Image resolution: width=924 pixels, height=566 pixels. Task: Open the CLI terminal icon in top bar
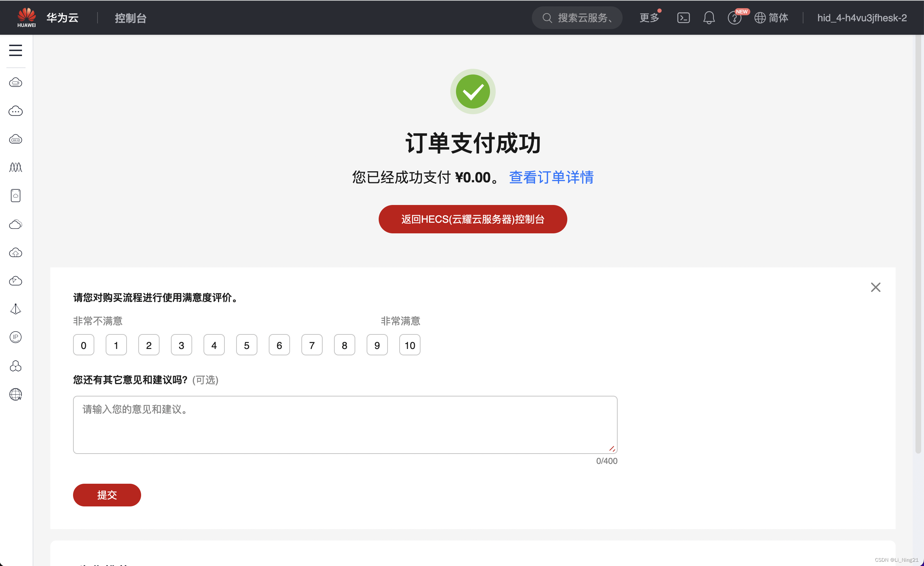pos(683,18)
